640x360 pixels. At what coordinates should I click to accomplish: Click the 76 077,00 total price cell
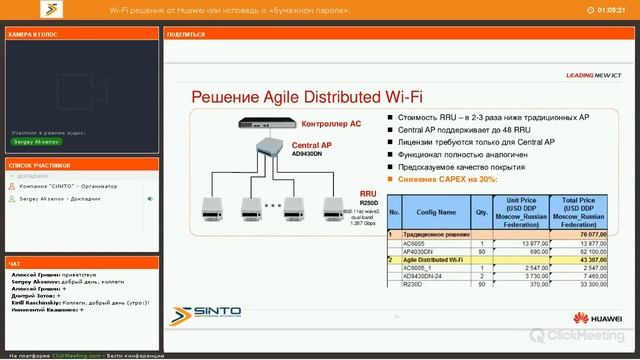(578, 235)
